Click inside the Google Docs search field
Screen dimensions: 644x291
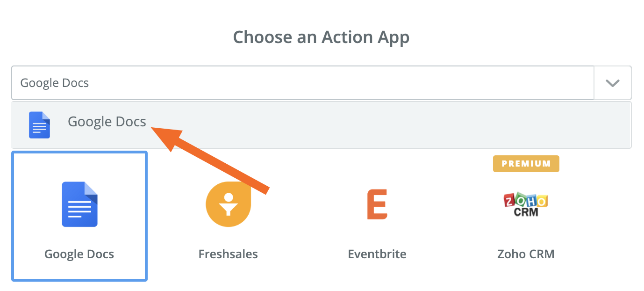click(303, 83)
